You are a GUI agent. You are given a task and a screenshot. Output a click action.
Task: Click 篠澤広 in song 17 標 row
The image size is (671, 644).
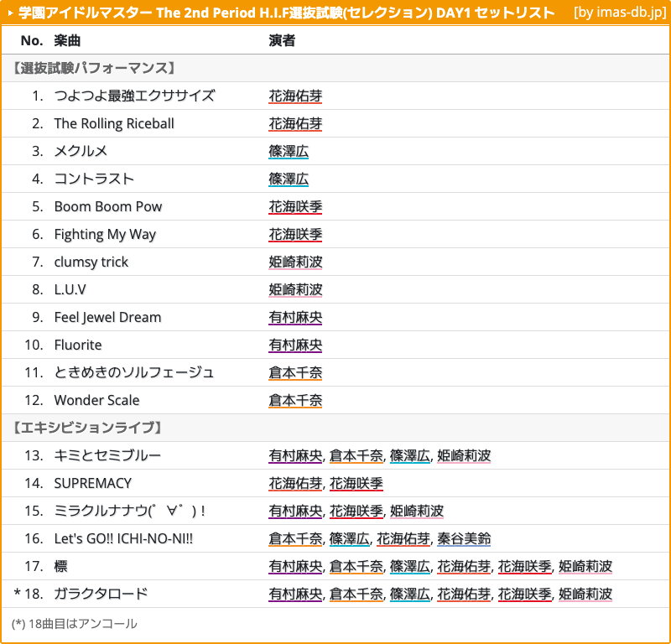pos(410,567)
